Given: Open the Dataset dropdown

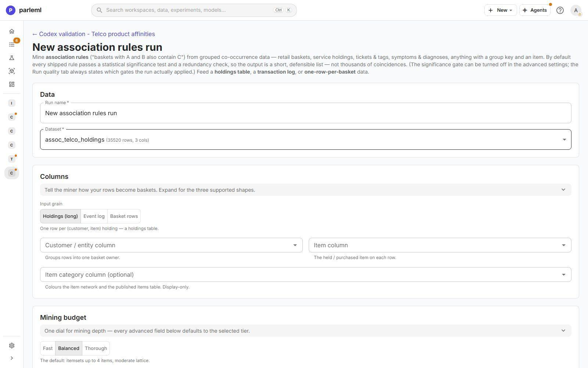Looking at the screenshot, I should (x=306, y=139).
